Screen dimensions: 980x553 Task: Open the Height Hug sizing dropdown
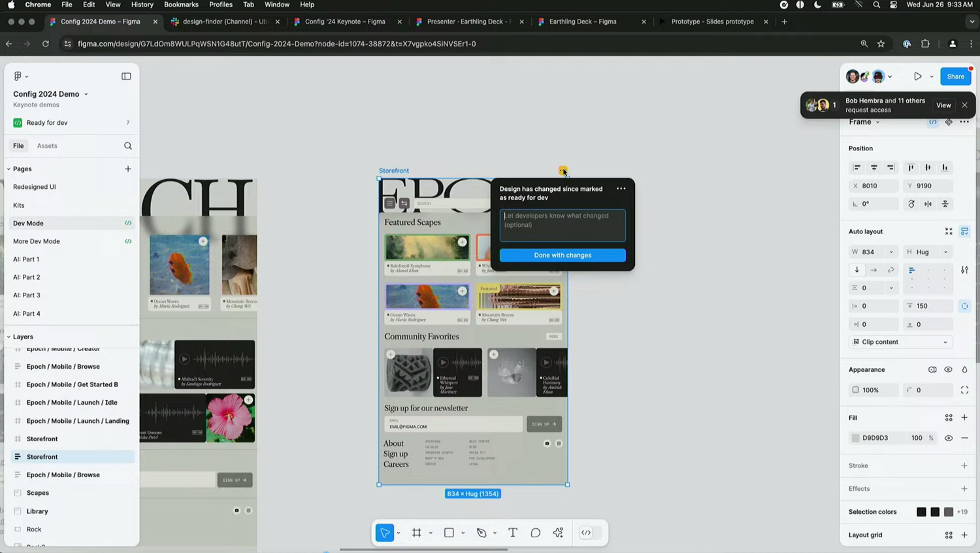click(x=945, y=252)
